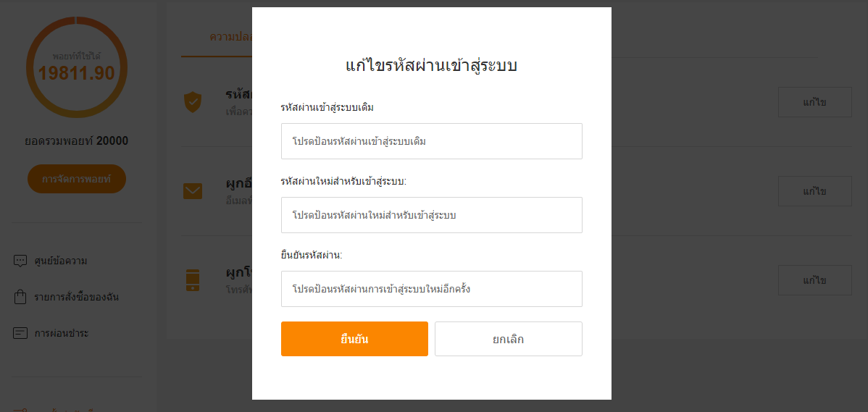Click แก้ไข button for email row
868x412 pixels.
click(x=815, y=191)
